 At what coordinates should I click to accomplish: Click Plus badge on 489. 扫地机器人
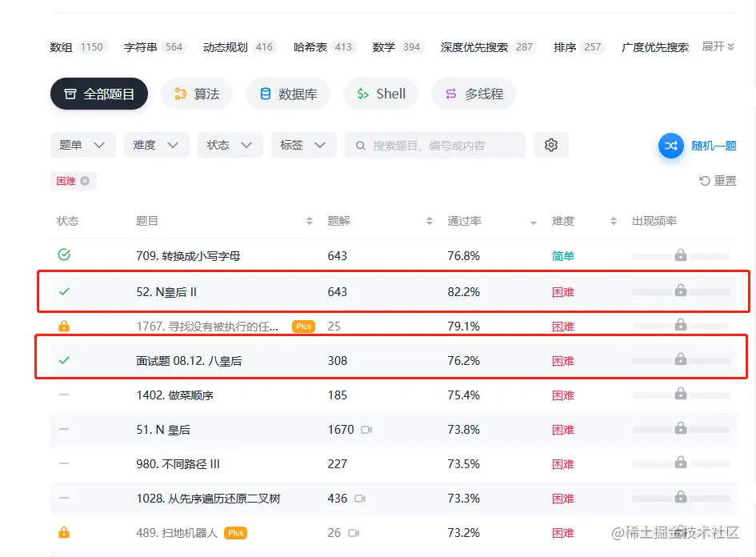click(x=235, y=533)
